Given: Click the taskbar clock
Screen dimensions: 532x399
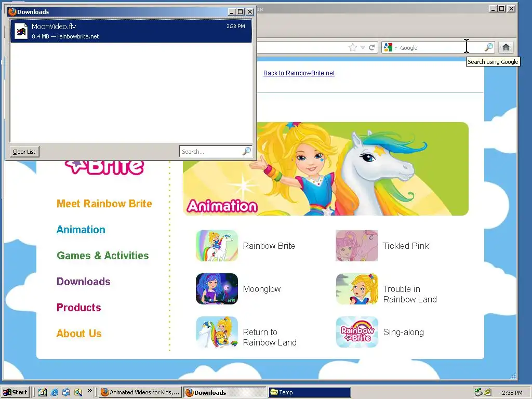Looking at the screenshot, I should pyautogui.click(x=512, y=393).
